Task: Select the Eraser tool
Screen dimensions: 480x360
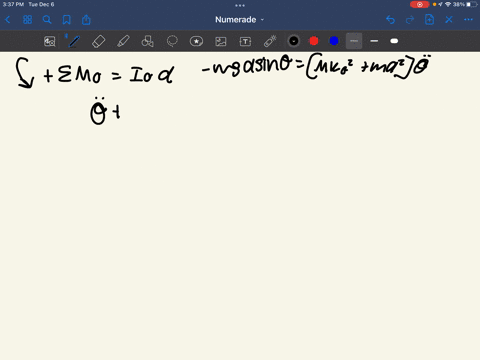Action: 98,41
